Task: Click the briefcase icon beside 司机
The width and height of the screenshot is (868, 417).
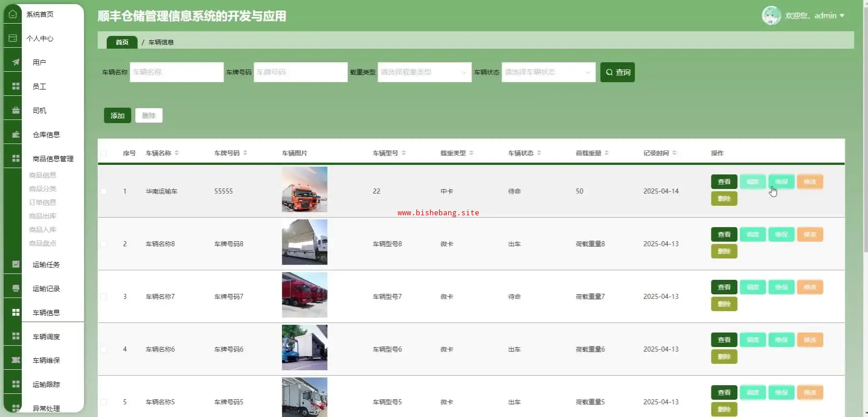Action: tap(15, 110)
